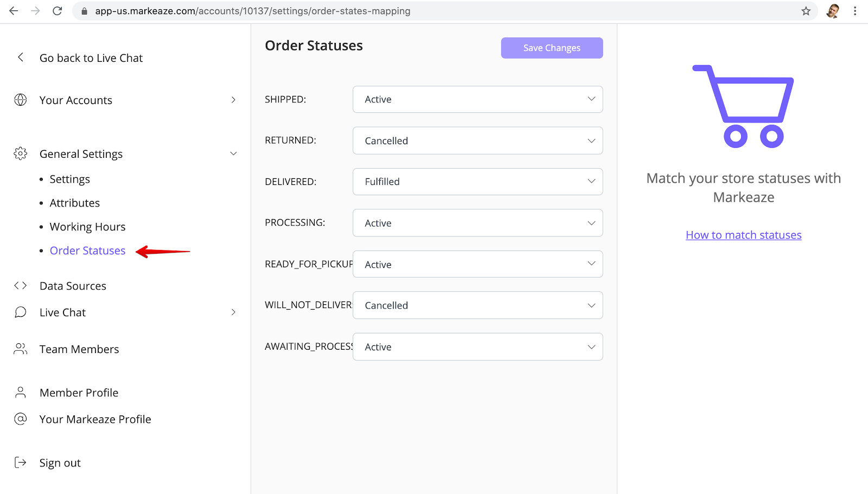The height and width of the screenshot is (494, 868).
Task: Click the Team Members people icon
Action: (x=21, y=349)
